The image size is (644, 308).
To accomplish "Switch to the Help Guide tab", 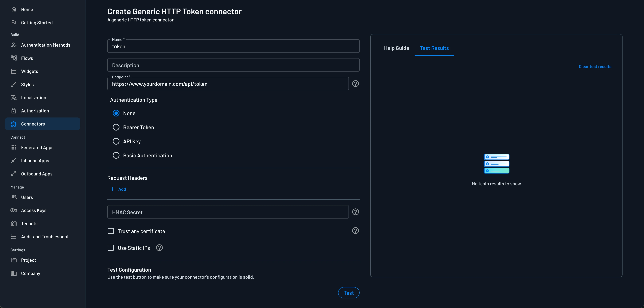I will pos(397,48).
